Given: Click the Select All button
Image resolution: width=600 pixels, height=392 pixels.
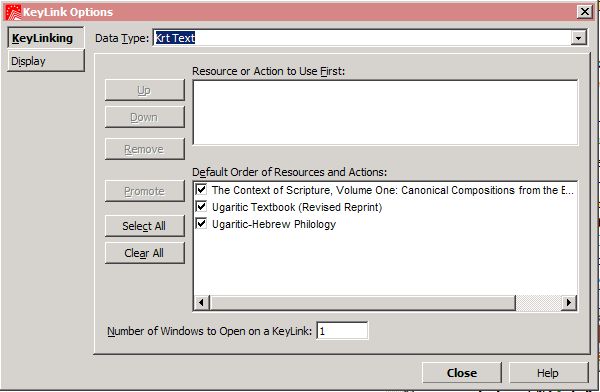Looking at the screenshot, I should click(x=144, y=226).
